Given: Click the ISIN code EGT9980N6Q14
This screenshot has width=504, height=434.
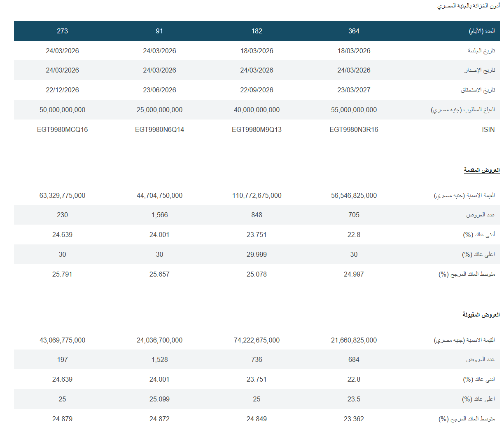Looking at the screenshot, I should [159, 129].
